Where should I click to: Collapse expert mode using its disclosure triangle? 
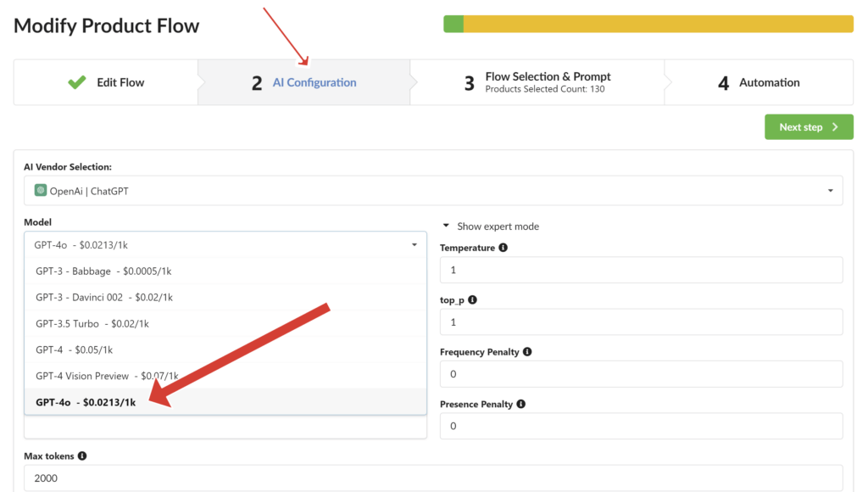(446, 225)
